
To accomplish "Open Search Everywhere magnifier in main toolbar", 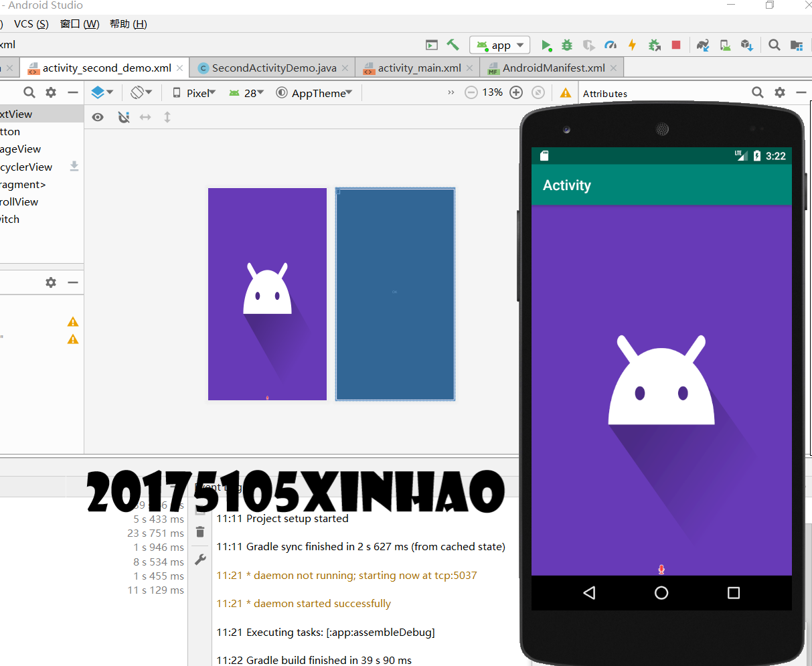I will [775, 45].
